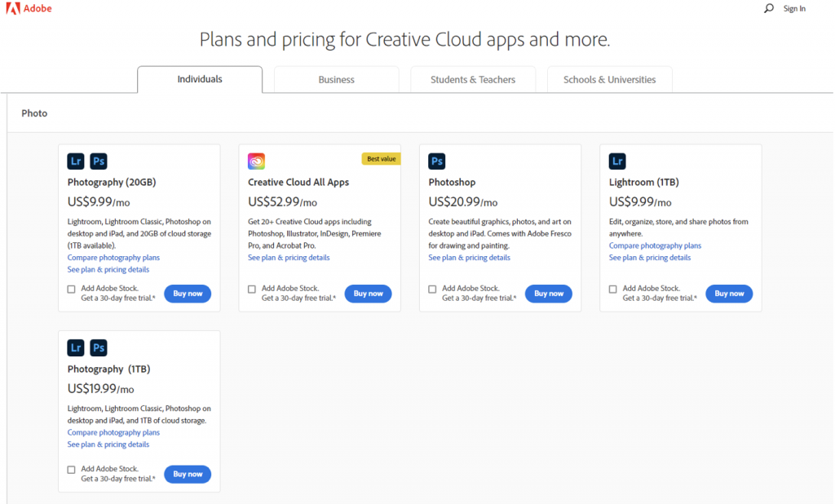This screenshot has width=835, height=504.
Task: Click Sign In in the header
Action: click(x=794, y=9)
